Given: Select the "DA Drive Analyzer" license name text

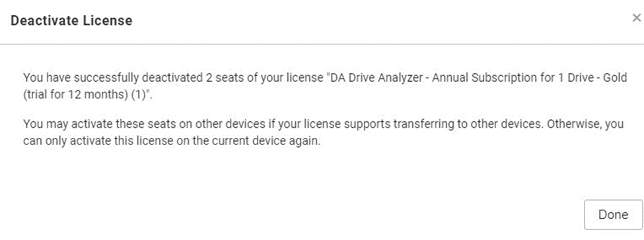Looking at the screenshot, I should pyautogui.click(x=380, y=78).
